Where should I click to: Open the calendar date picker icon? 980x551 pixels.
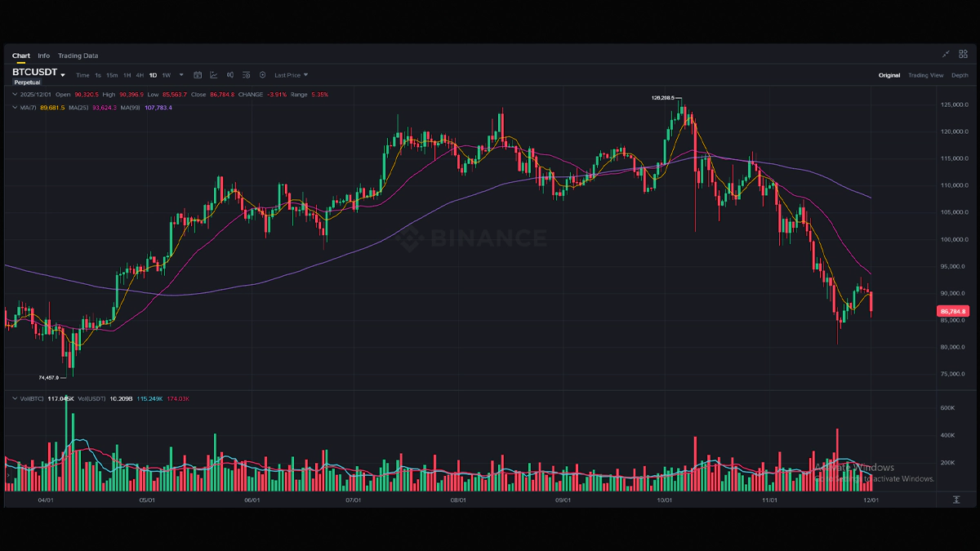click(x=198, y=75)
